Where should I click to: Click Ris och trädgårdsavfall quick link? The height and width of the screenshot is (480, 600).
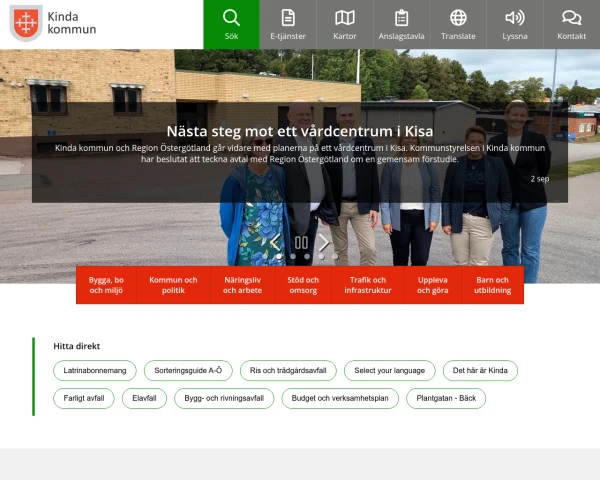[x=288, y=371]
